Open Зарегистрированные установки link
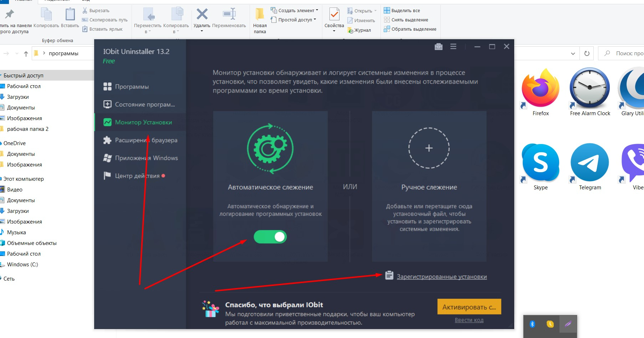 pyautogui.click(x=441, y=277)
